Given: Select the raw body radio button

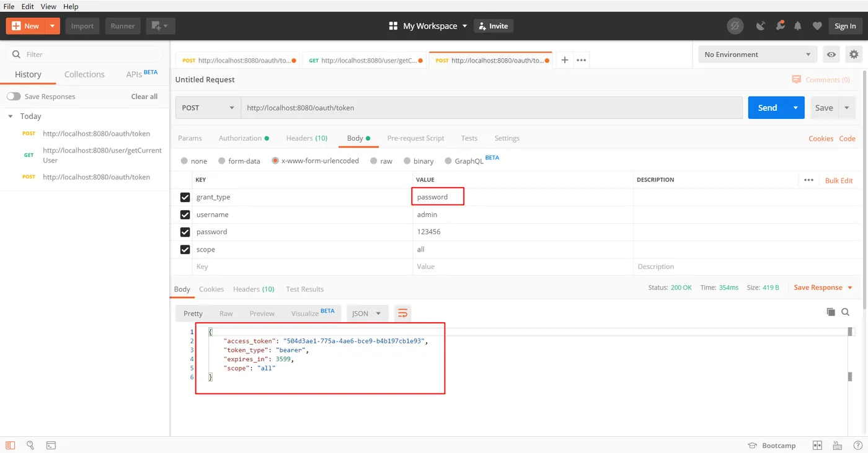Looking at the screenshot, I should coord(374,161).
